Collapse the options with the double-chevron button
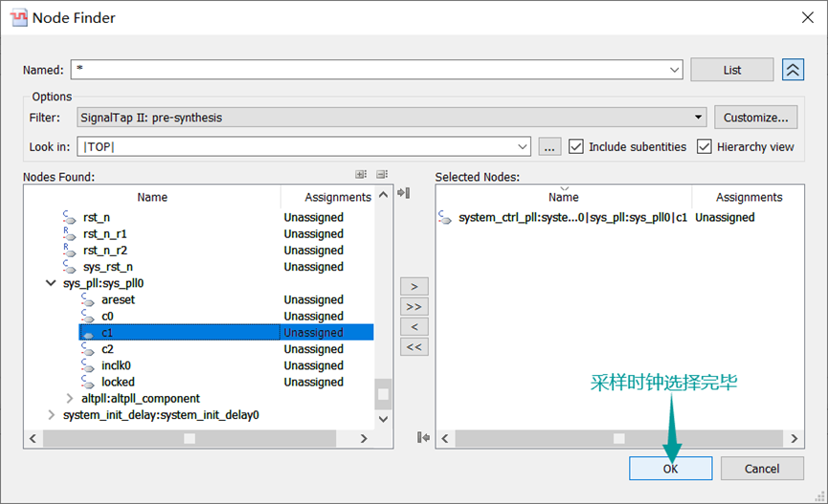 tap(793, 70)
